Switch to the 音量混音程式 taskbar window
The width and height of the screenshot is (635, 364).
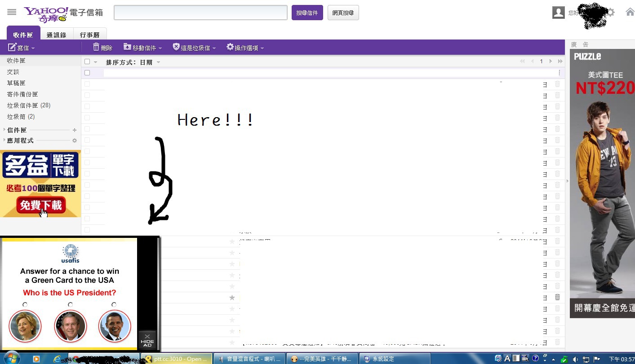pos(249,359)
